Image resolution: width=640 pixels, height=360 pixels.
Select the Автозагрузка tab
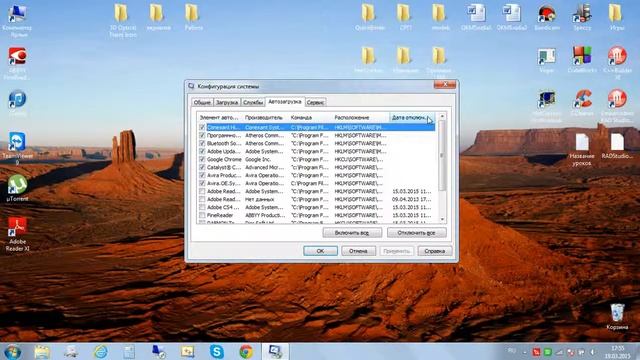coord(285,102)
